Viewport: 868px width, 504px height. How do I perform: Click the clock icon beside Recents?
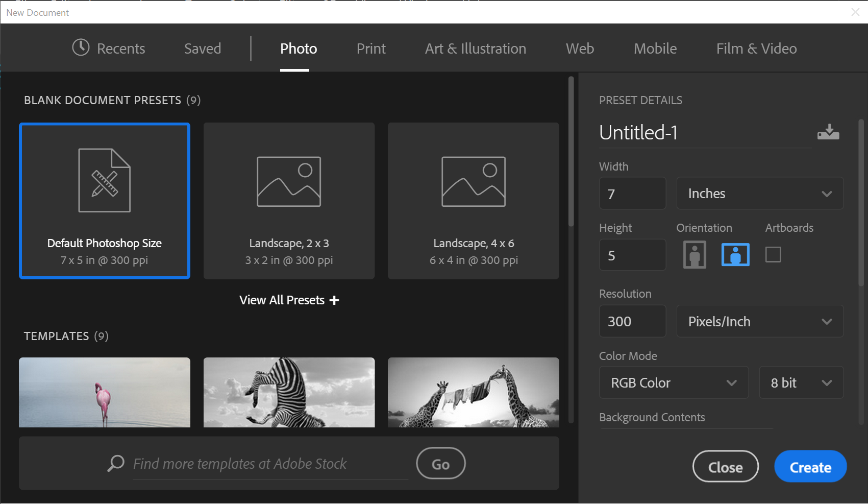pyautogui.click(x=81, y=48)
